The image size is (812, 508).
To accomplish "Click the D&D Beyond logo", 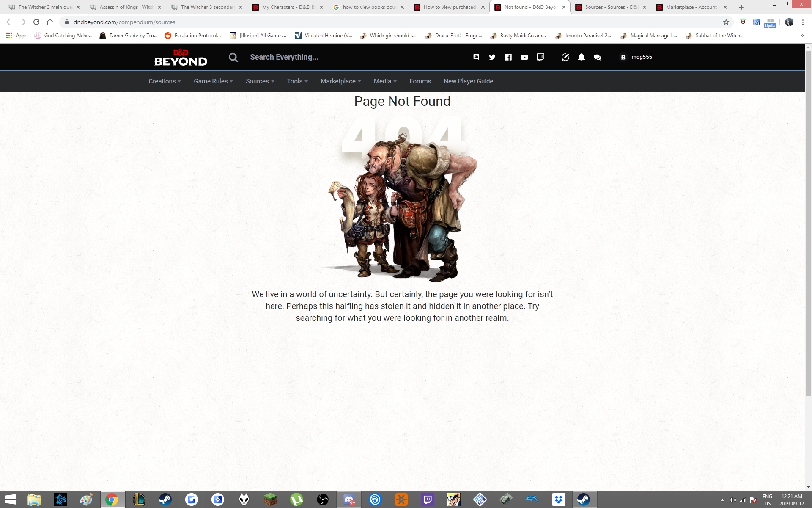I will pyautogui.click(x=181, y=58).
